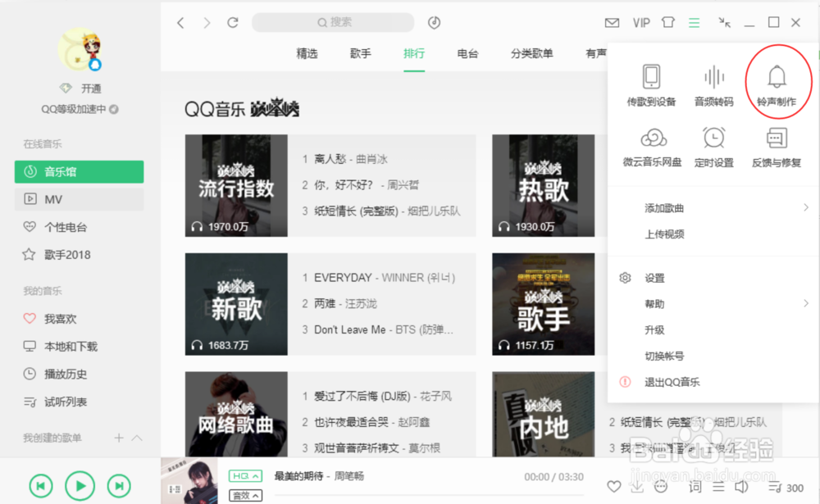Image resolution: width=820 pixels, height=504 pixels.
Task: Click inside the 搜索 search box
Action: (x=334, y=22)
